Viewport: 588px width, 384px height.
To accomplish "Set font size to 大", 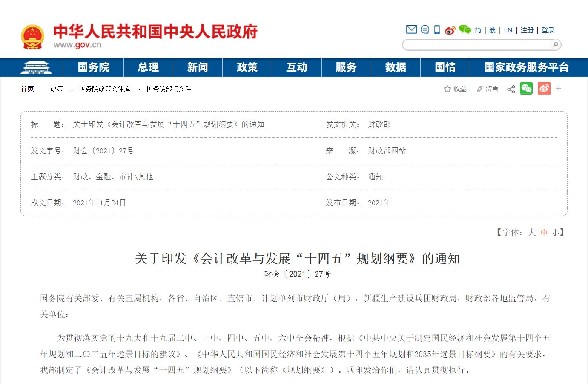I will tap(532, 232).
